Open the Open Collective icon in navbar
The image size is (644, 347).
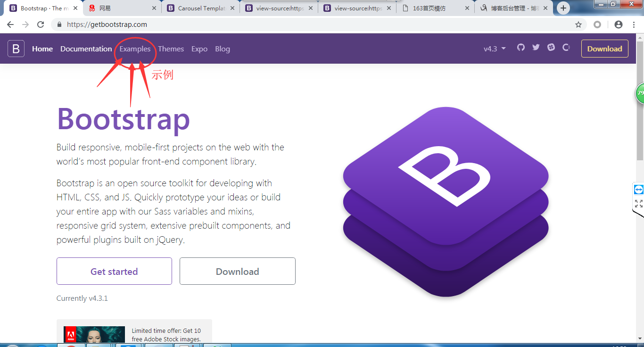566,47
